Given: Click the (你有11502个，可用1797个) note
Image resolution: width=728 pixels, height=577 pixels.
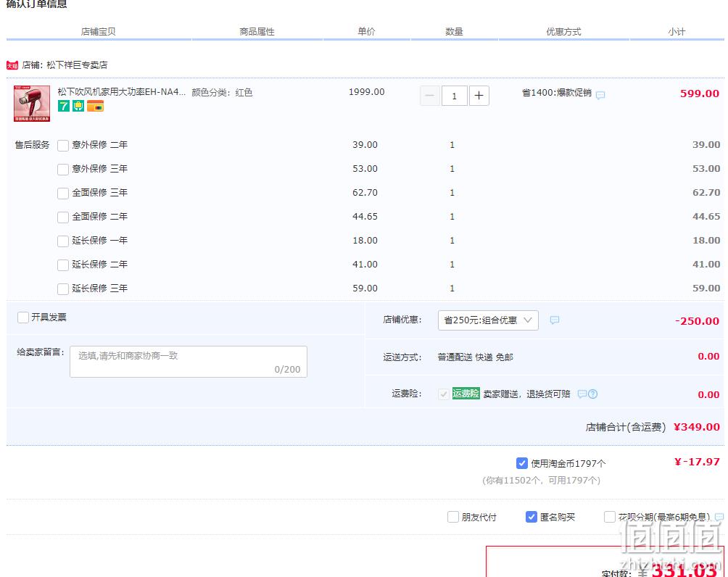Looking at the screenshot, I should tap(542, 480).
